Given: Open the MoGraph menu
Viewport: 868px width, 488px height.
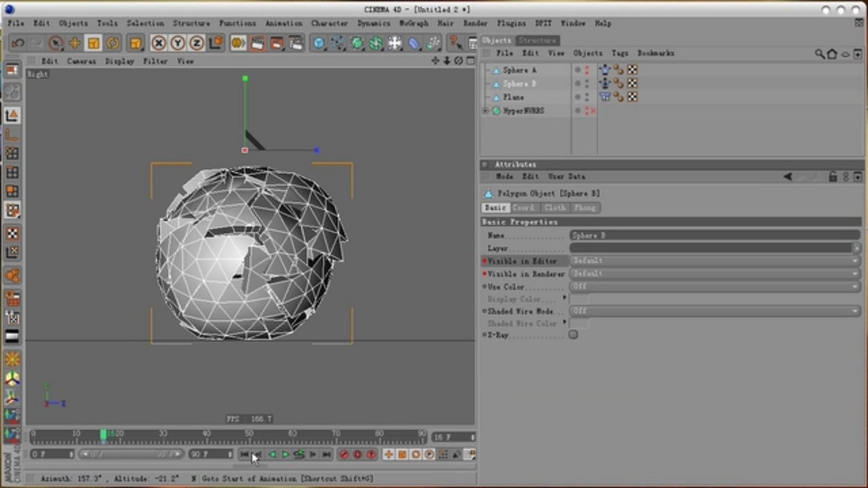Looking at the screenshot, I should pyautogui.click(x=414, y=23).
